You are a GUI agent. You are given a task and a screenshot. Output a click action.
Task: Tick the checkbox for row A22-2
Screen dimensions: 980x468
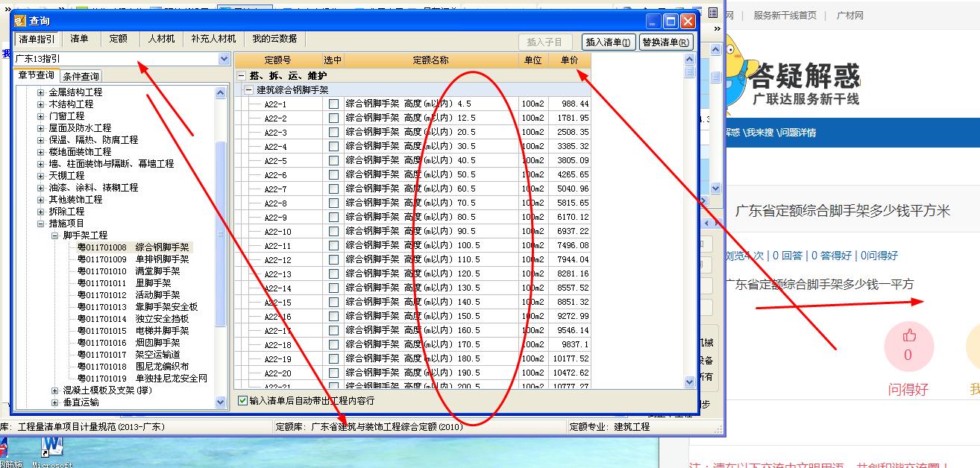tap(333, 118)
